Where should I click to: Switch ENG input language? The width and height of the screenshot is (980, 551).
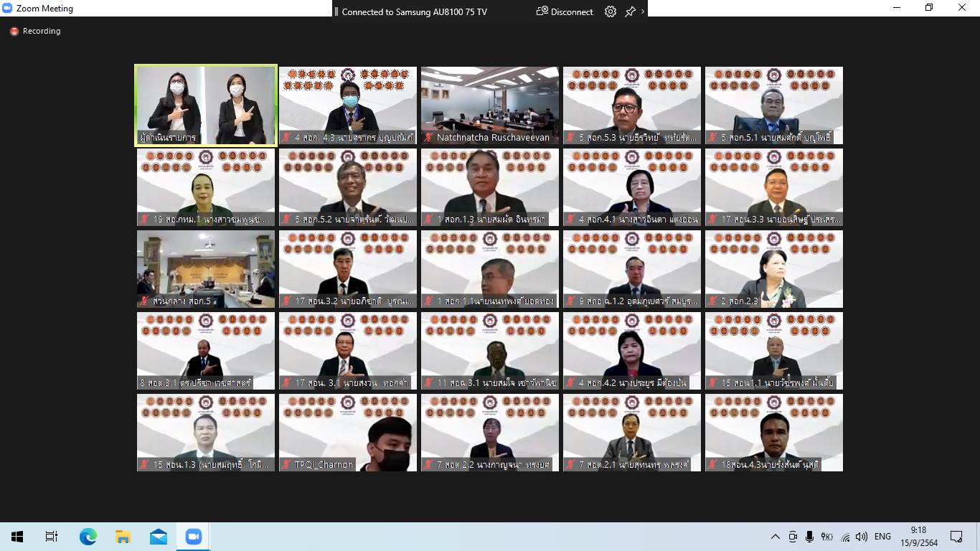pyautogui.click(x=882, y=537)
